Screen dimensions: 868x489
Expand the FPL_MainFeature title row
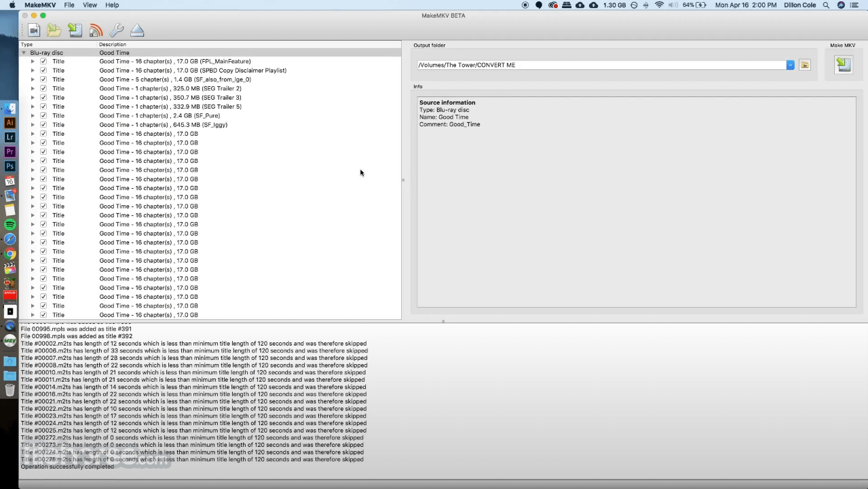click(33, 61)
